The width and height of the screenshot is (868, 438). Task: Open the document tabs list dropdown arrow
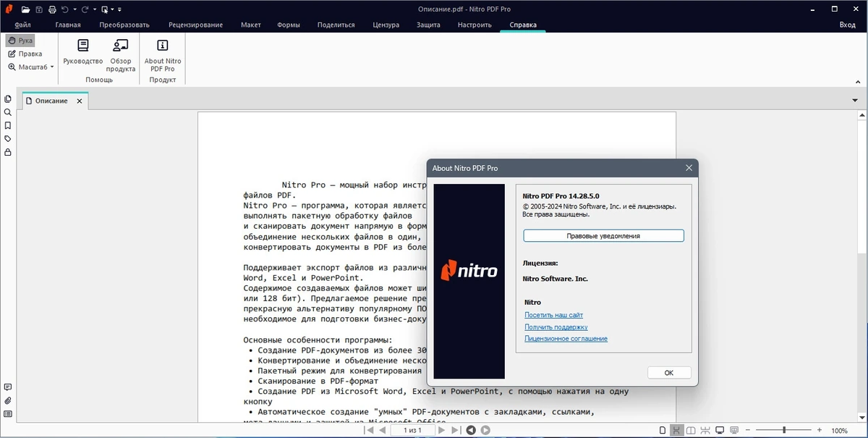tap(855, 101)
